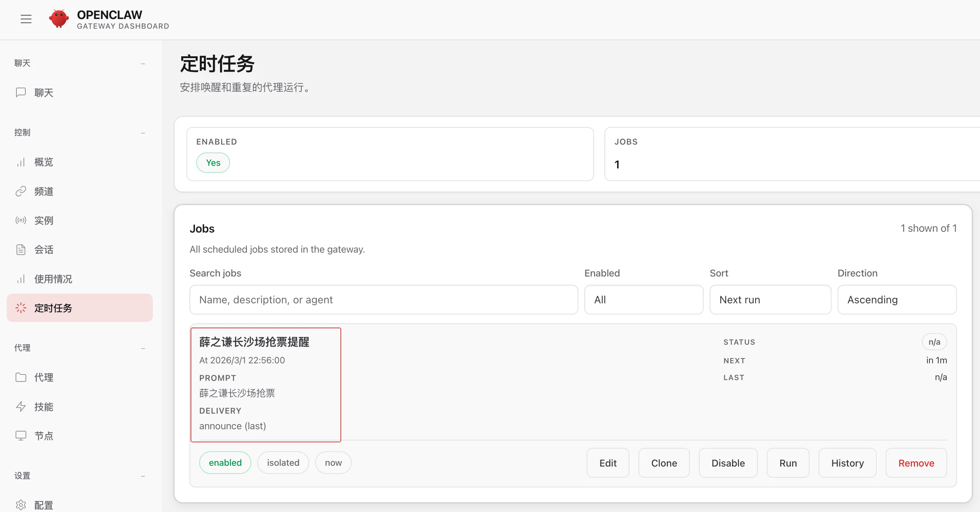Screen dimensions: 980x512
Task: Open 频道 link icon in sidebar
Action: pos(21,191)
